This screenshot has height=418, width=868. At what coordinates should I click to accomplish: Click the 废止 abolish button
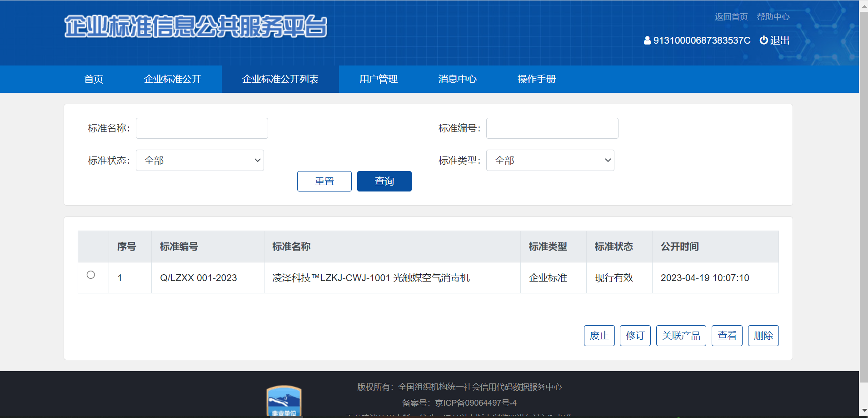click(599, 335)
